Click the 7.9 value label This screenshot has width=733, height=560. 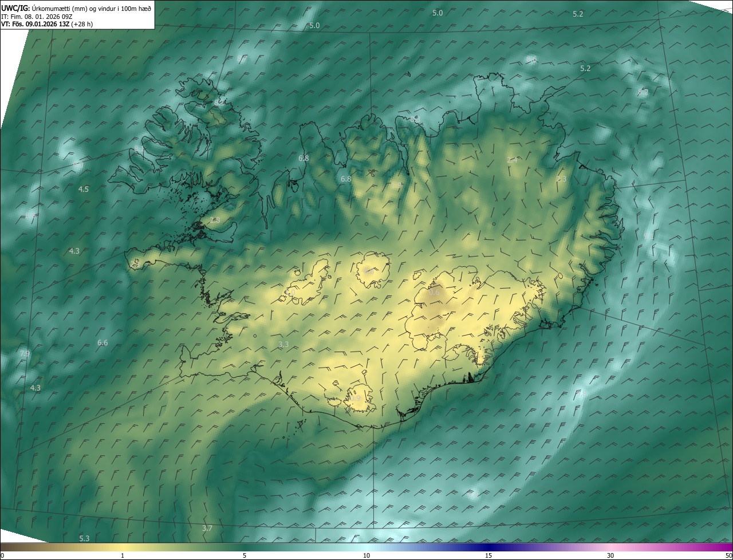click(x=25, y=354)
